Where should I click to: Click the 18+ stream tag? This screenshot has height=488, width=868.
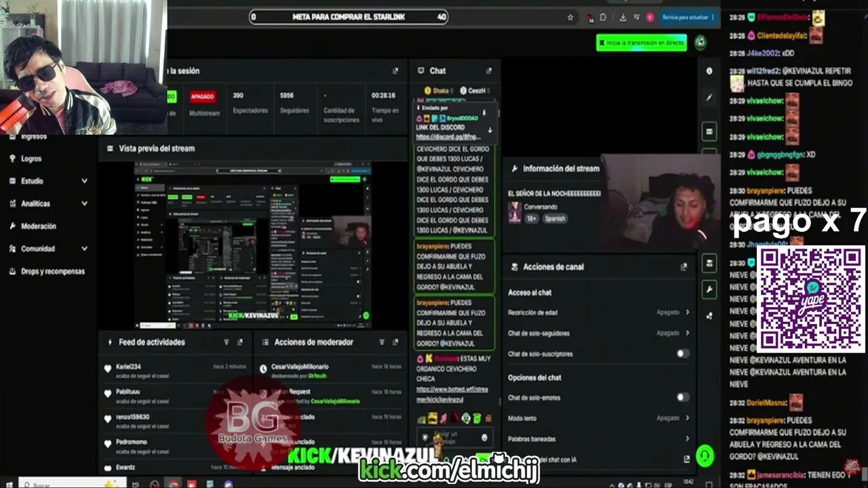(532, 218)
